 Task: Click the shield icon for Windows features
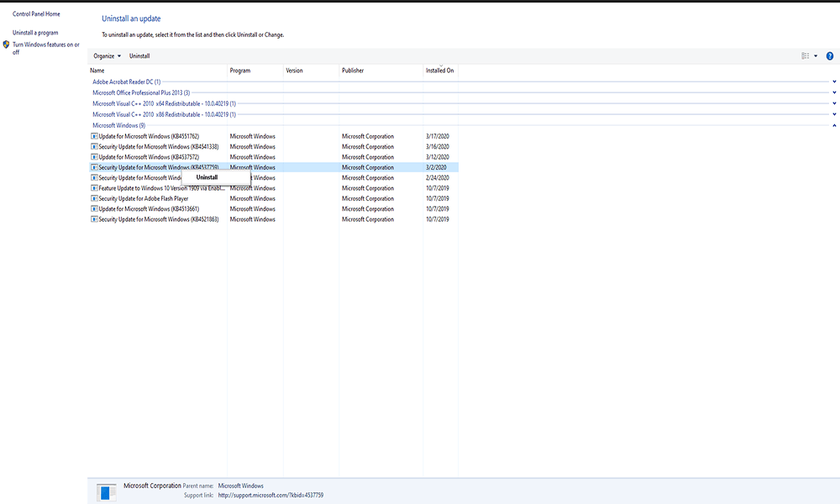click(x=7, y=45)
